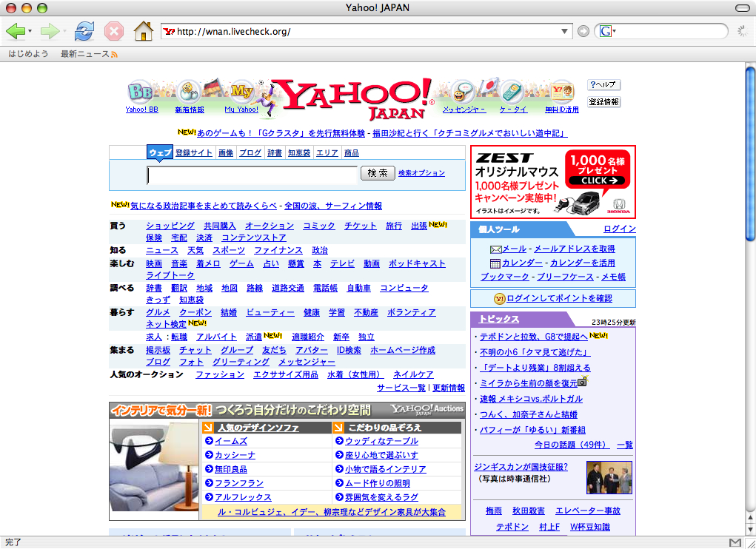Open the Back button history dropdown arrow

coord(30,32)
